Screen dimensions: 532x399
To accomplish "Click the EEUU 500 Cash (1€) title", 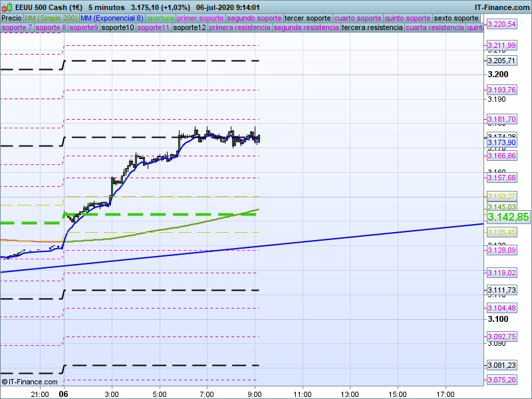I will [x=49, y=7].
